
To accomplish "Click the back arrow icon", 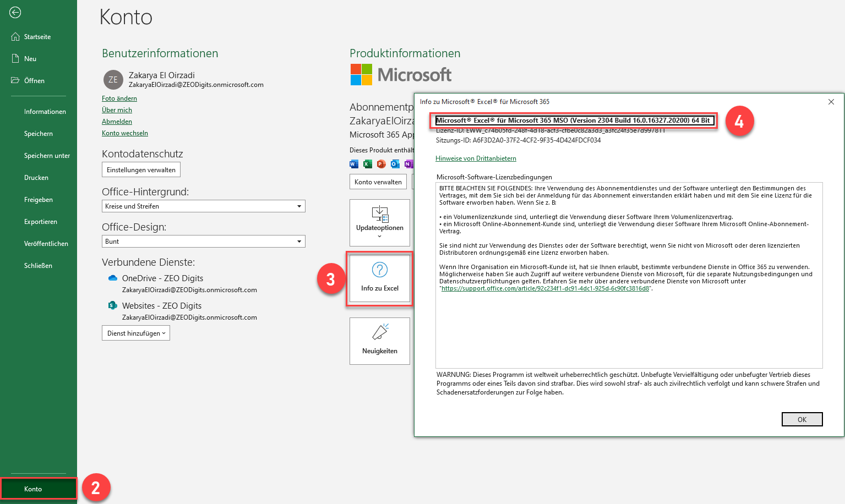I will point(15,12).
